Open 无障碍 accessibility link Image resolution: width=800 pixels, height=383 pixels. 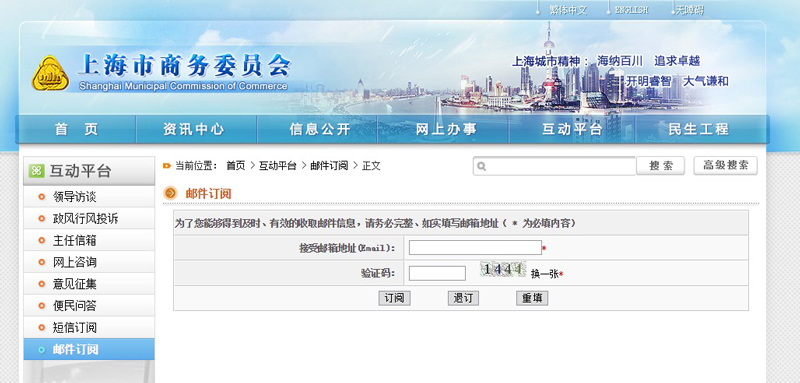coord(690,10)
